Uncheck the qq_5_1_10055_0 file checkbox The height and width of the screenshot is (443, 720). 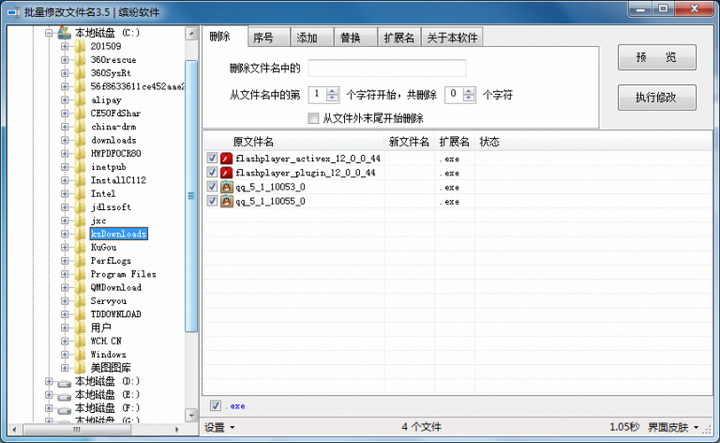pos(212,201)
